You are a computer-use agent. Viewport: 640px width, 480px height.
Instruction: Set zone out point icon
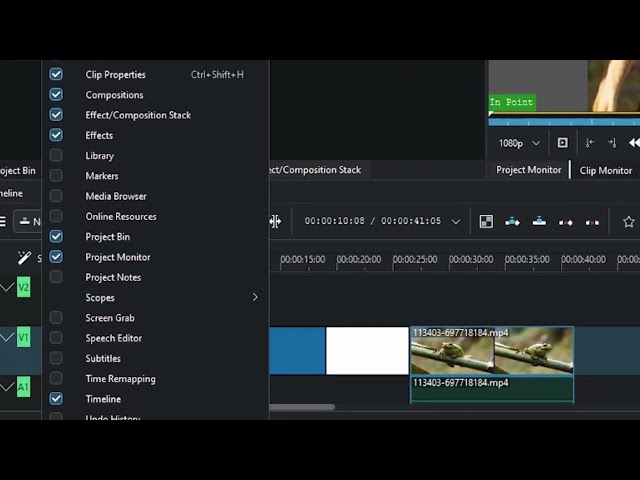[x=612, y=143]
